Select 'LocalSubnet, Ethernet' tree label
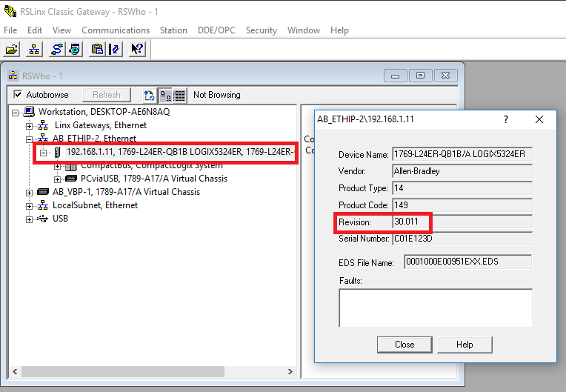Image resolution: width=566 pixels, height=392 pixels. [x=96, y=205]
